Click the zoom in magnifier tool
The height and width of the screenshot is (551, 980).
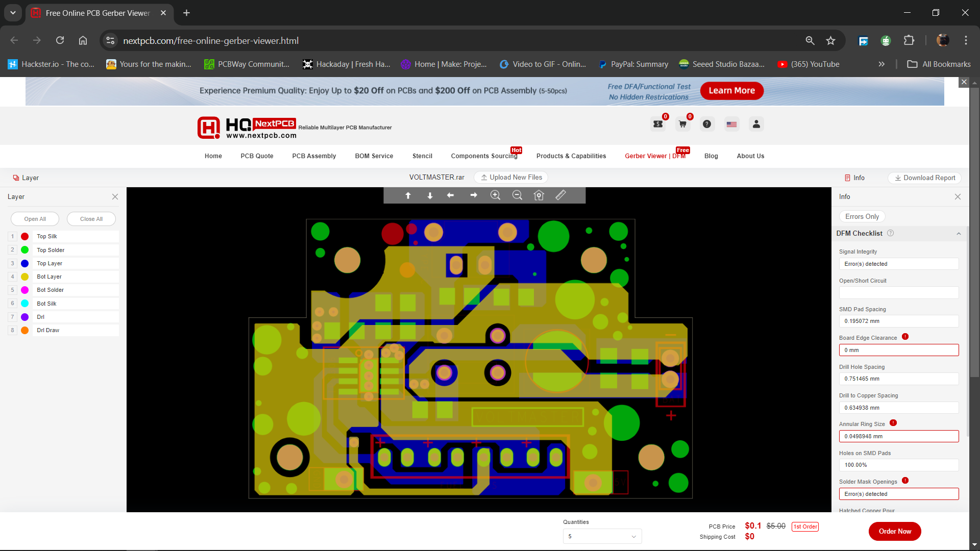(495, 195)
